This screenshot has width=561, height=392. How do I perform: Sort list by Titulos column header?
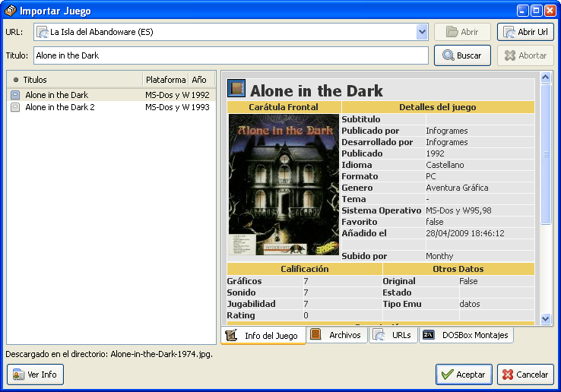click(x=75, y=80)
